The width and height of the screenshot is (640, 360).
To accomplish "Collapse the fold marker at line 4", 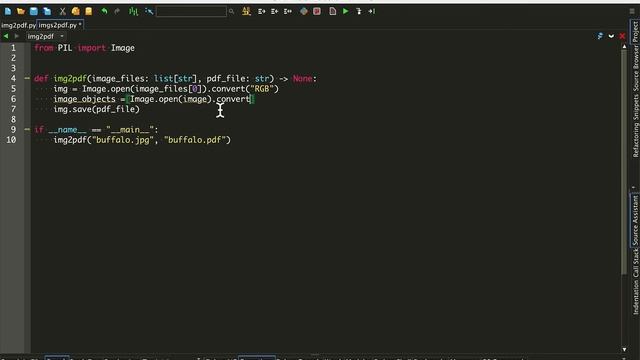I will pos(27,78).
